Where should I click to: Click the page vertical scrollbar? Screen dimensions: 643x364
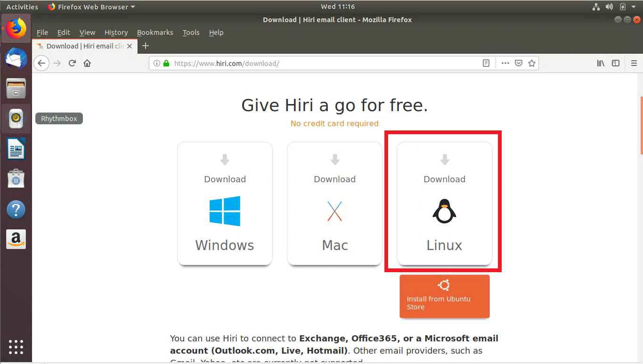click(641, 126)
